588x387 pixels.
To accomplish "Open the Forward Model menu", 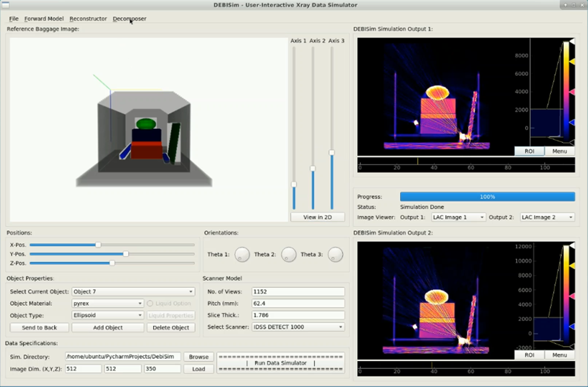I will [44, 19].
